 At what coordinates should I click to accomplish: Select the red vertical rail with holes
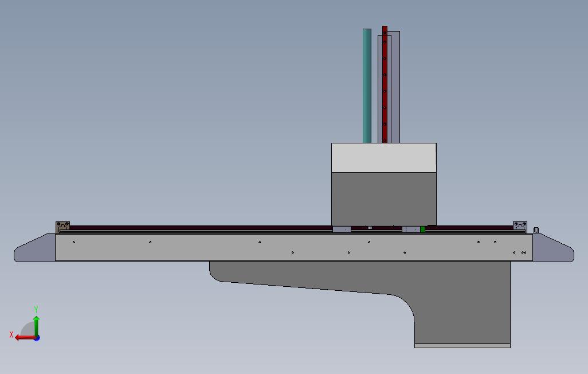click(x=385, y=84)
